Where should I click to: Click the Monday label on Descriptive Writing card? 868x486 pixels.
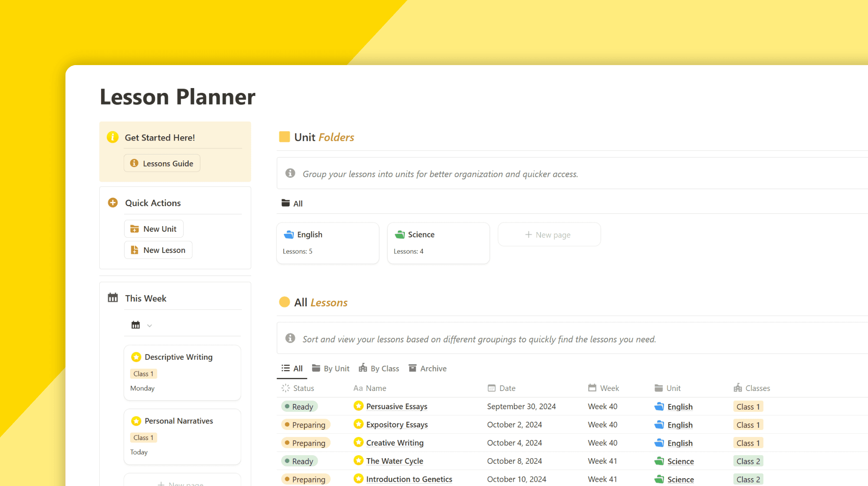[142, 388]
